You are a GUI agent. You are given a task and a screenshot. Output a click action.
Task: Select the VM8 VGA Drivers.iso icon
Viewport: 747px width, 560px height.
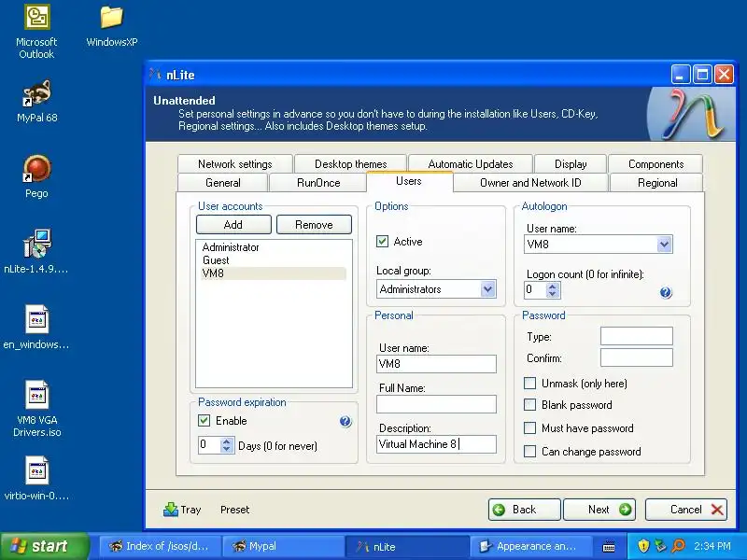[36, 408]
